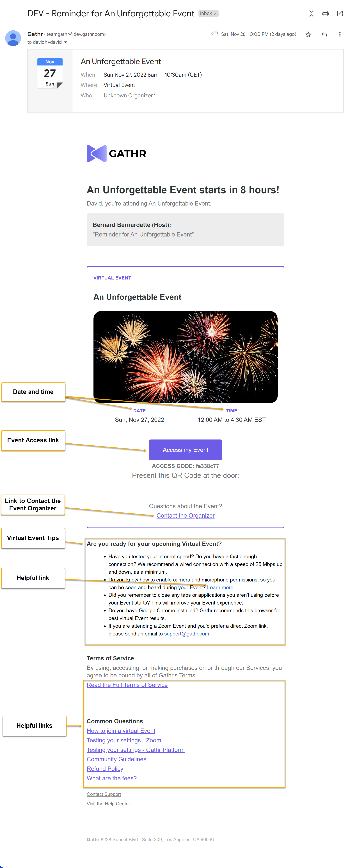
Task: Click the fireworks event image
Action: click(185, 357)
